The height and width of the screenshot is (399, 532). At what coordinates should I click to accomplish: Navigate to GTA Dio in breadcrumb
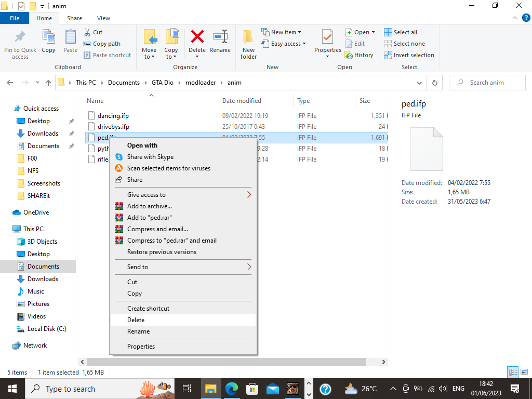pyautogui.click(x=163, y=83)
